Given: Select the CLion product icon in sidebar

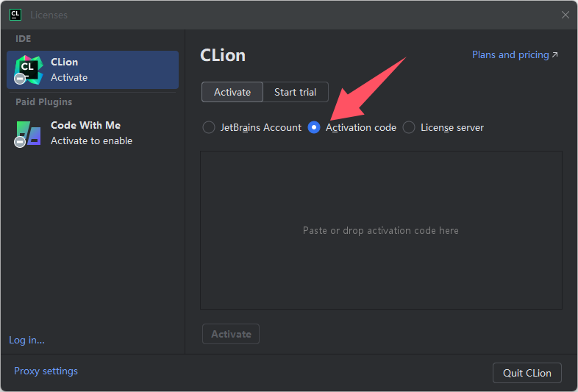Looking at the screenshot, I should [29, 70].
